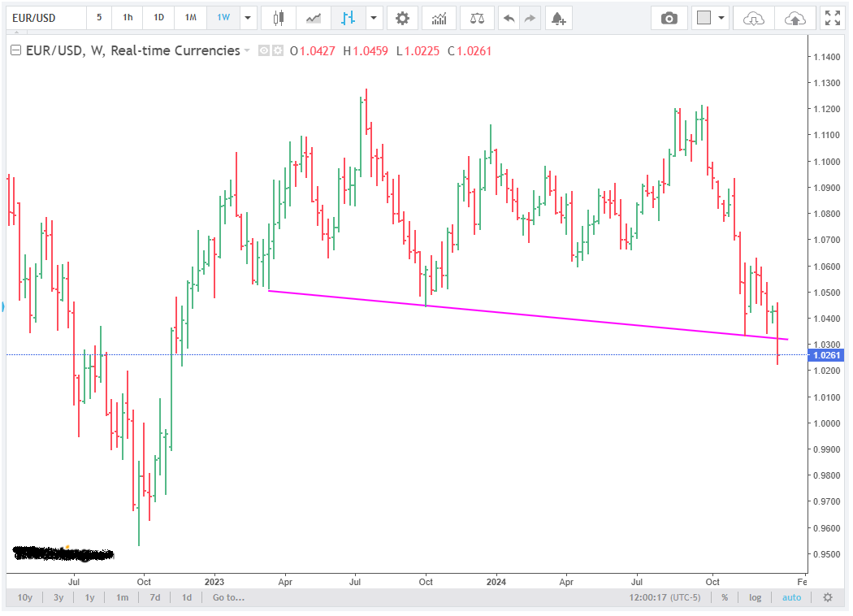Open chart properties gear in top toolbar

pyautogui.click(x=402, y=18)
